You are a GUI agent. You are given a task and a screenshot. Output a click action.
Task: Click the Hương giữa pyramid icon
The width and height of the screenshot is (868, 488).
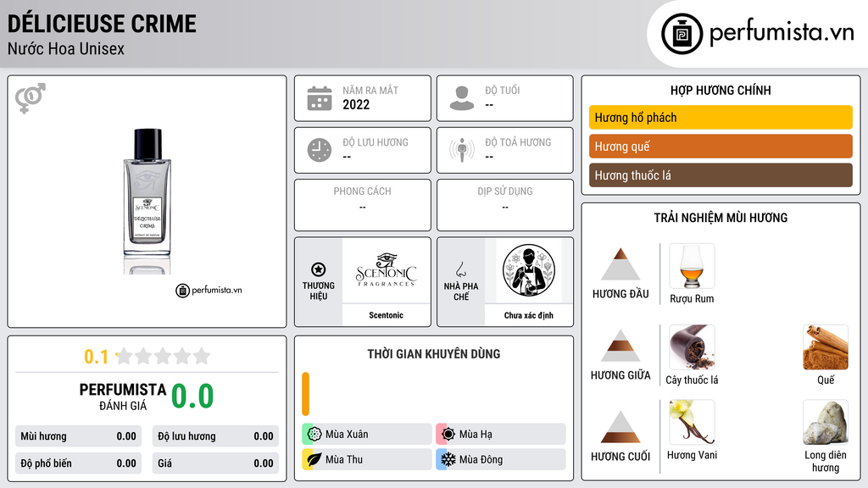(620, 346)
